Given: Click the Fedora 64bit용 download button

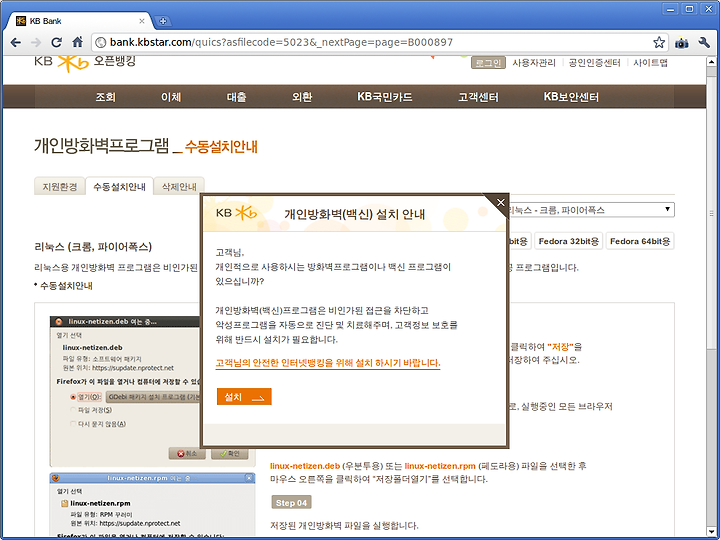Looking at the screenshot, I should click(x=640, y=241).
